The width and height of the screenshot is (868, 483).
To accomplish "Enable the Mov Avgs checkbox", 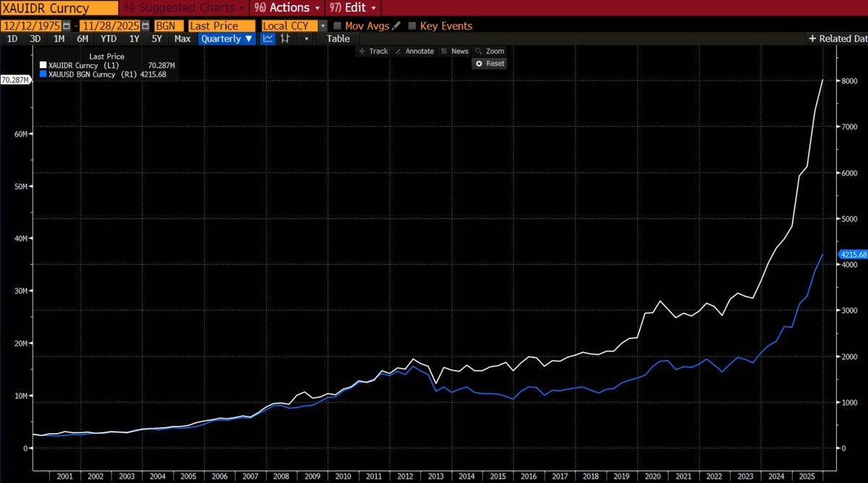I will coord(337,25).
